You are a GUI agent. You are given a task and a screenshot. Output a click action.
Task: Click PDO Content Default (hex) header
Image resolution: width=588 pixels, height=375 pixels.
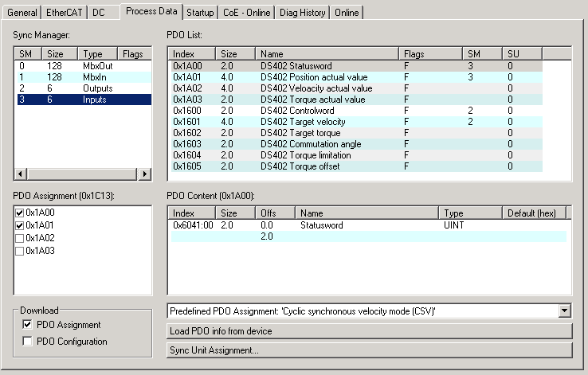pyautogui.click(x=534, y=213)
